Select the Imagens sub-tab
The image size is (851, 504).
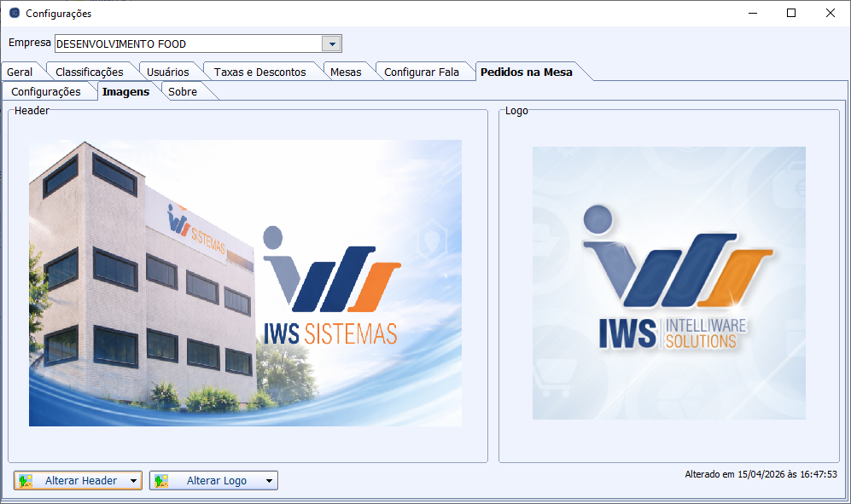coord(125,91)
